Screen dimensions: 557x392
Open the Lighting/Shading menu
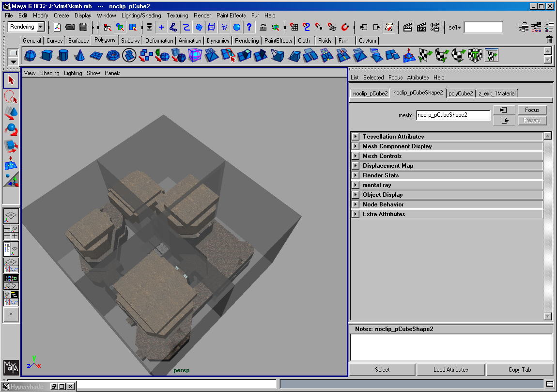tap(141, 16)
